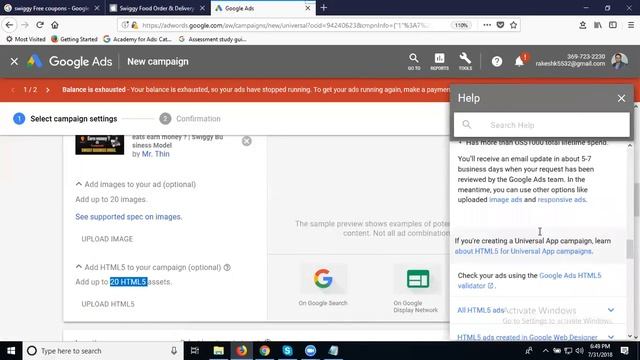The width and height of the screenshot is (640, 360).
Task: Click step 1 Select campaign settings
Action: 65,119
